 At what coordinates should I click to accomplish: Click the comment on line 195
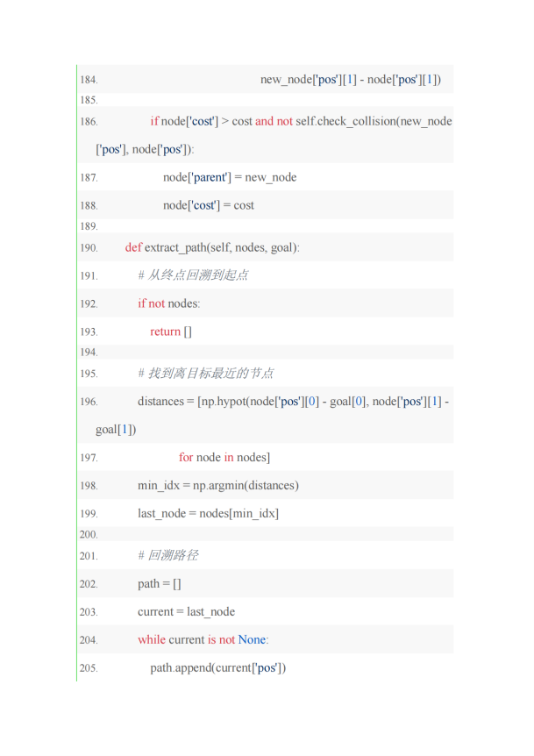(206, 373)
